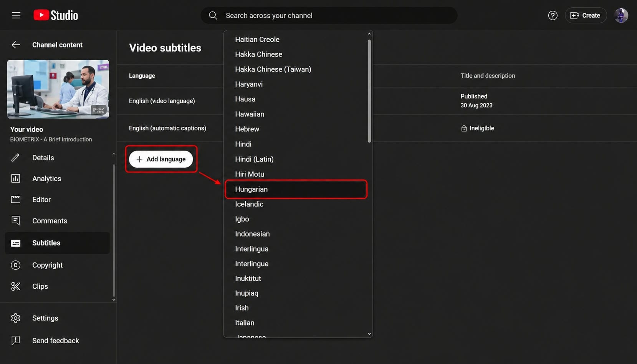The width and height of the screenshot is (637, 364).
Task: Click the video thumbnail preview
Action: [x=58, y=89]
